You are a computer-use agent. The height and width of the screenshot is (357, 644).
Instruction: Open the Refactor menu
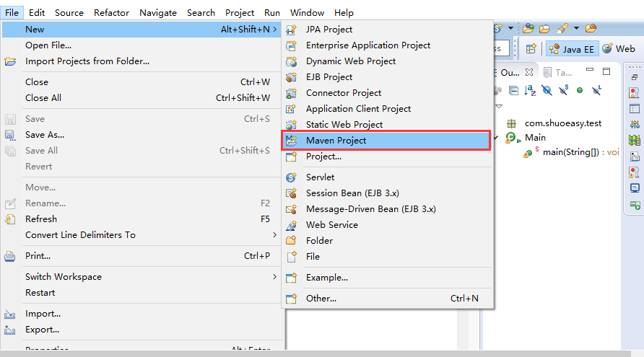111,13
